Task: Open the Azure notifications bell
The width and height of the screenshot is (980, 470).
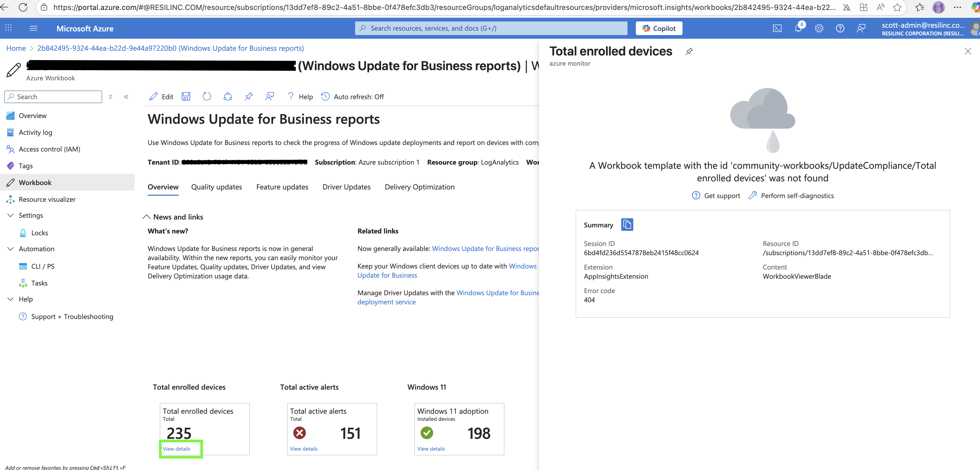Action: [x=798, y=29]
